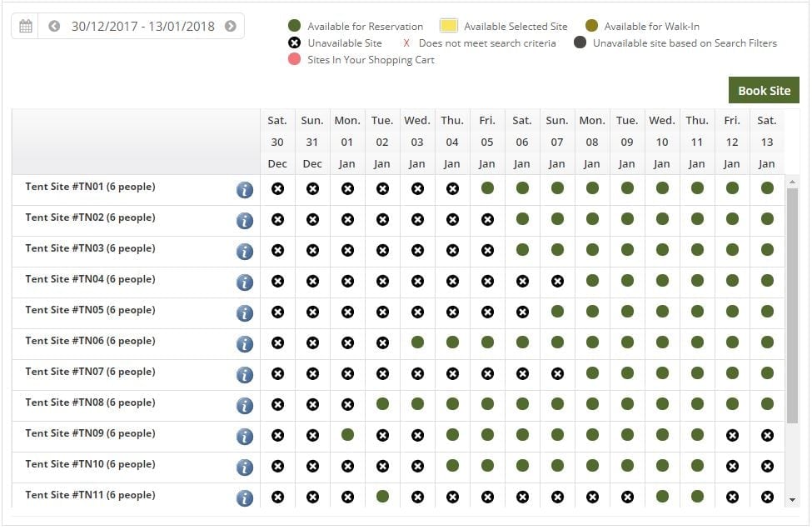Select TN04 available dot for Mon 08 Jan
Viewport: 812px width, 530px height.
click(x=592, y=280)
